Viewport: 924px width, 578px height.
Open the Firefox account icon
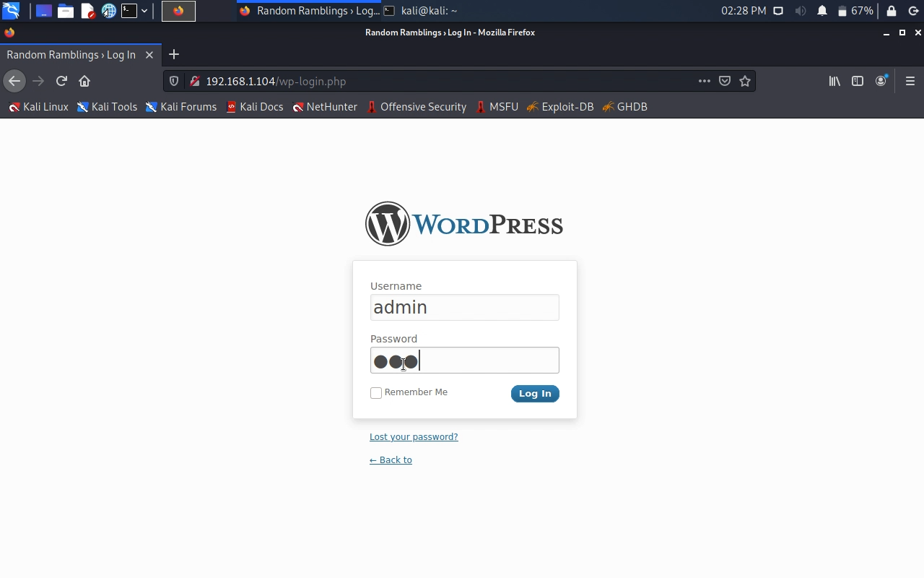[x=881, y=81]
